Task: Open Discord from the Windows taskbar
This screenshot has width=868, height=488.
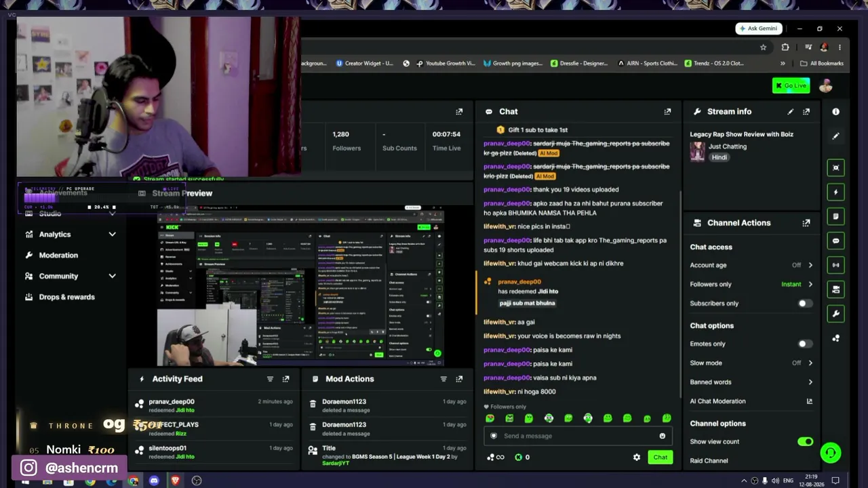Action: [x=154, y=481]
